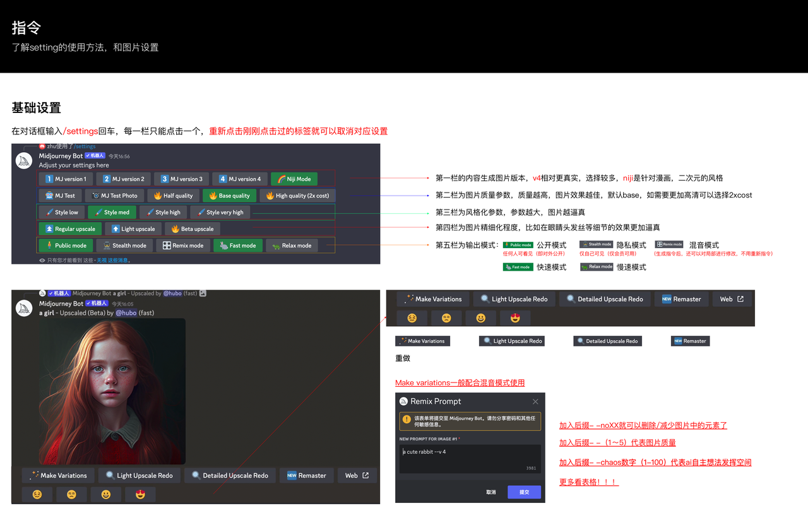Open the Web link button under the girl portrait

357,475
